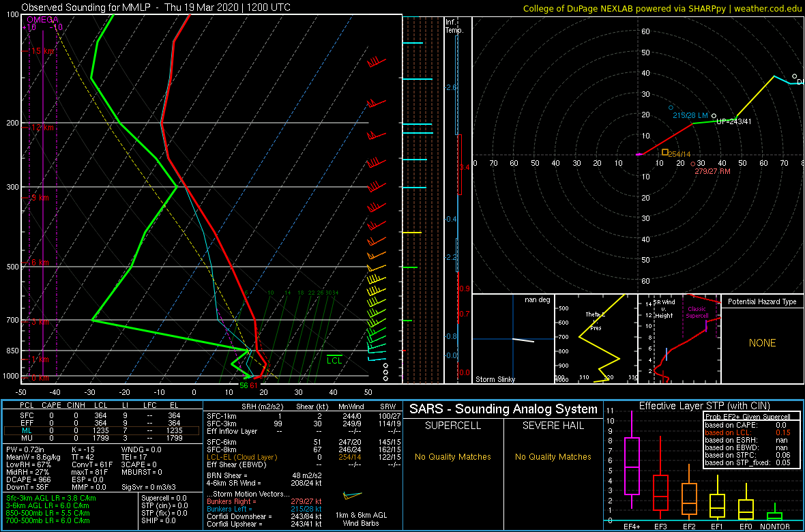The height and width of the screenshot is (532, 805).
Task: Click the yellow NONE hazard type
Action: (x=763, y=343)
